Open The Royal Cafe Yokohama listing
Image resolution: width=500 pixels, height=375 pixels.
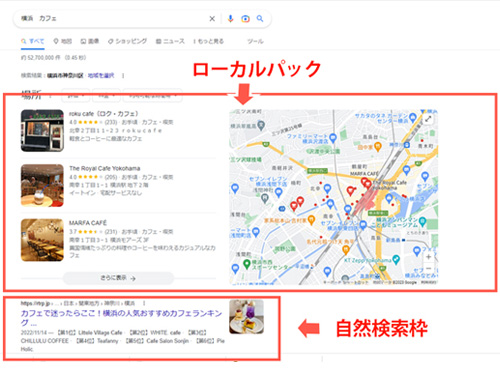[x=105, y=168]
